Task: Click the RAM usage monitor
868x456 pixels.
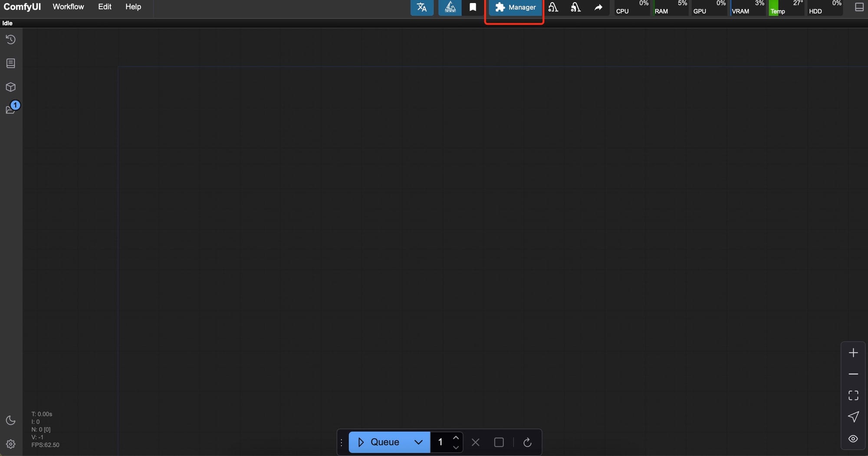Action: point(671,7)
